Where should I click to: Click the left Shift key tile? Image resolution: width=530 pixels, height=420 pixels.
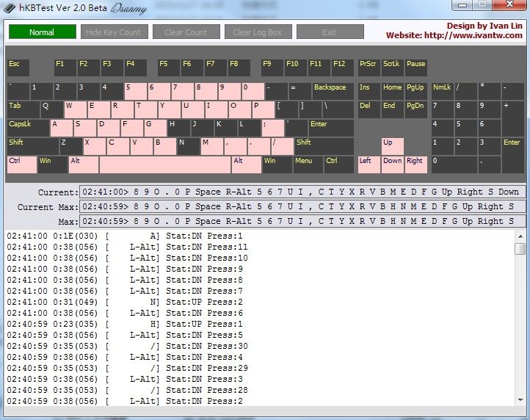click(x=33, y=146)
